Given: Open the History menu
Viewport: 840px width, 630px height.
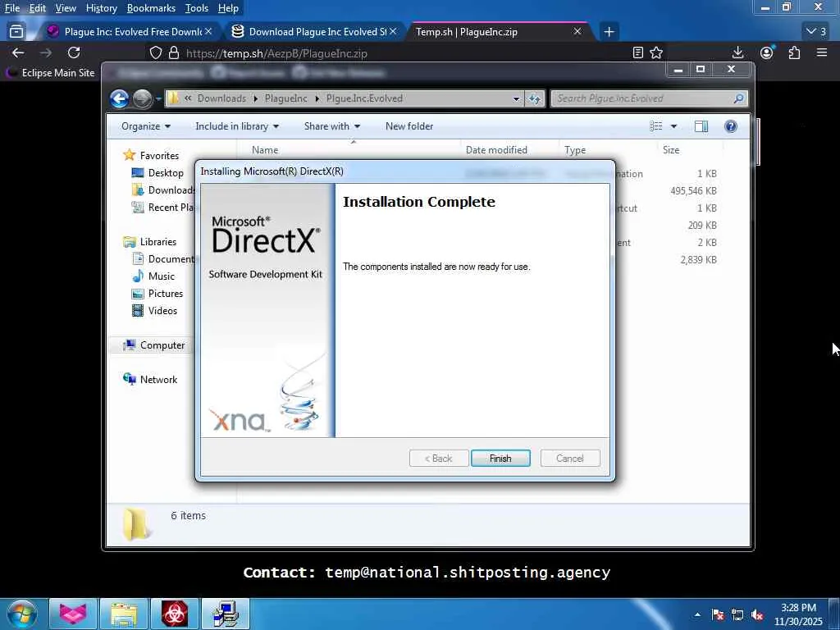Looking at the screenshot, I should (x=101, y=8).
